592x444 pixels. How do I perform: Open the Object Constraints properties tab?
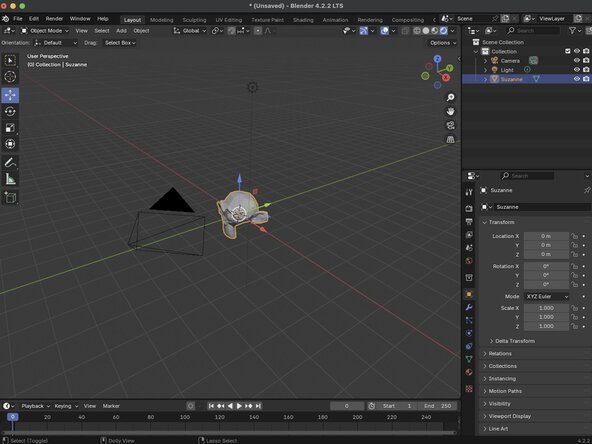point(469,346)
